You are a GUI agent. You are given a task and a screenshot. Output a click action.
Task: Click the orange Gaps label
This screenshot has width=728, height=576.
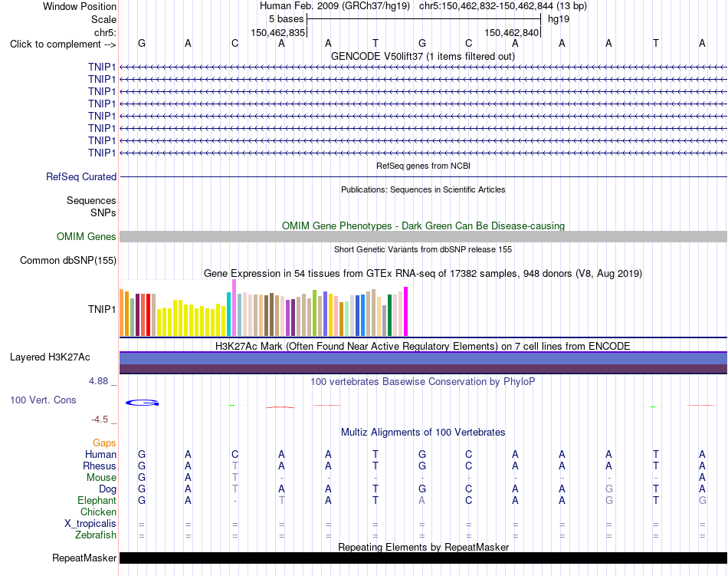pos(104,443)
